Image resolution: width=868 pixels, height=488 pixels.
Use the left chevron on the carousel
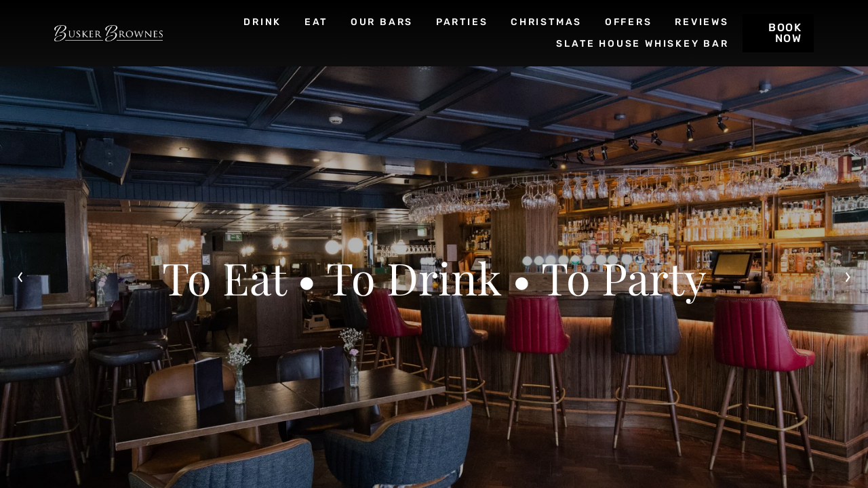coord(20,277)
